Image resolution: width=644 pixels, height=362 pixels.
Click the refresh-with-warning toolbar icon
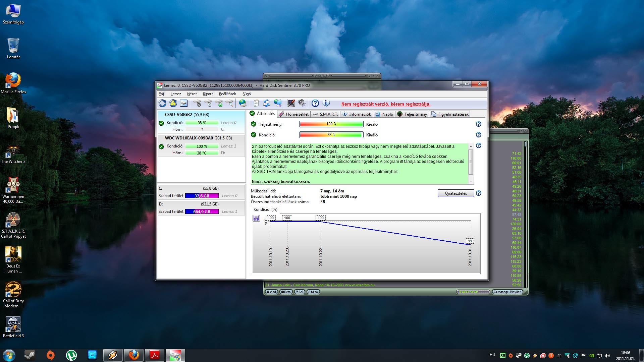(173, 103)
